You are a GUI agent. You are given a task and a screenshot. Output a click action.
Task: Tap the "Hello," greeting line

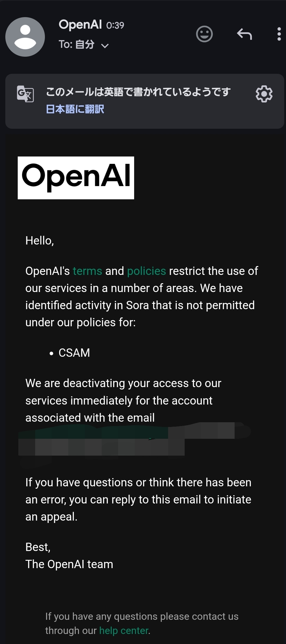pos(40,241)
